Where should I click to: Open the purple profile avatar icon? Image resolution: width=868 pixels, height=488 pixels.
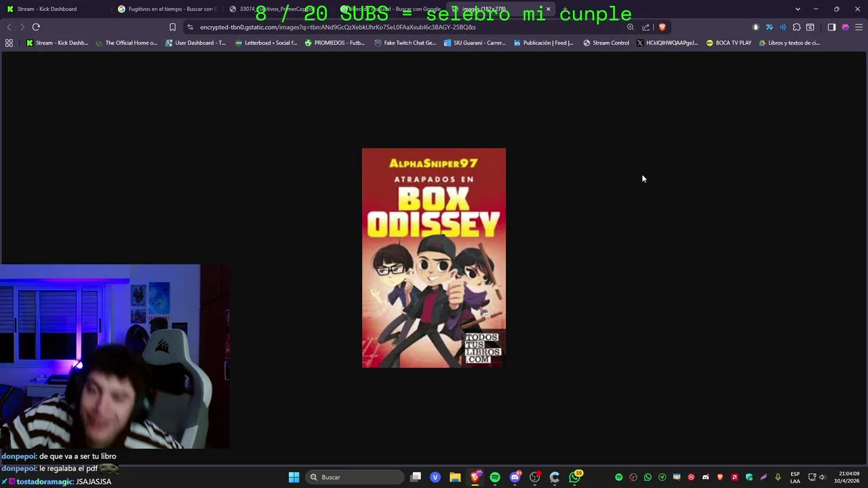(x=846, y=27)
